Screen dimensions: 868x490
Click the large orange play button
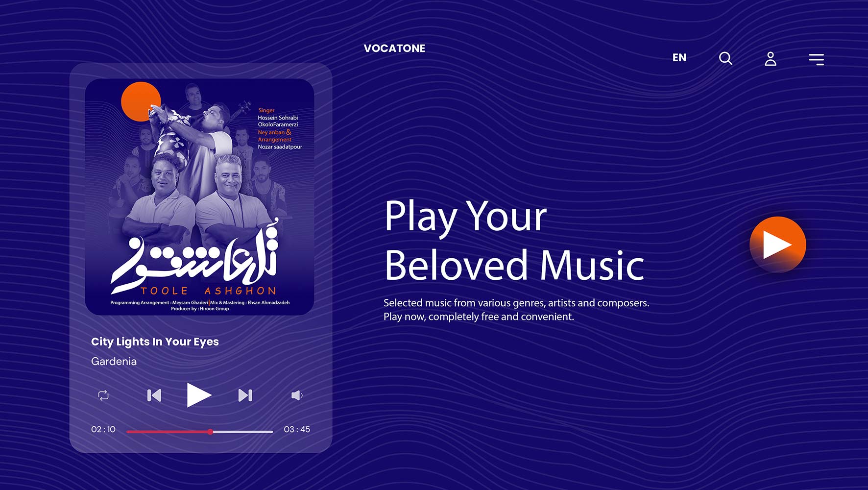coord(777,245)
